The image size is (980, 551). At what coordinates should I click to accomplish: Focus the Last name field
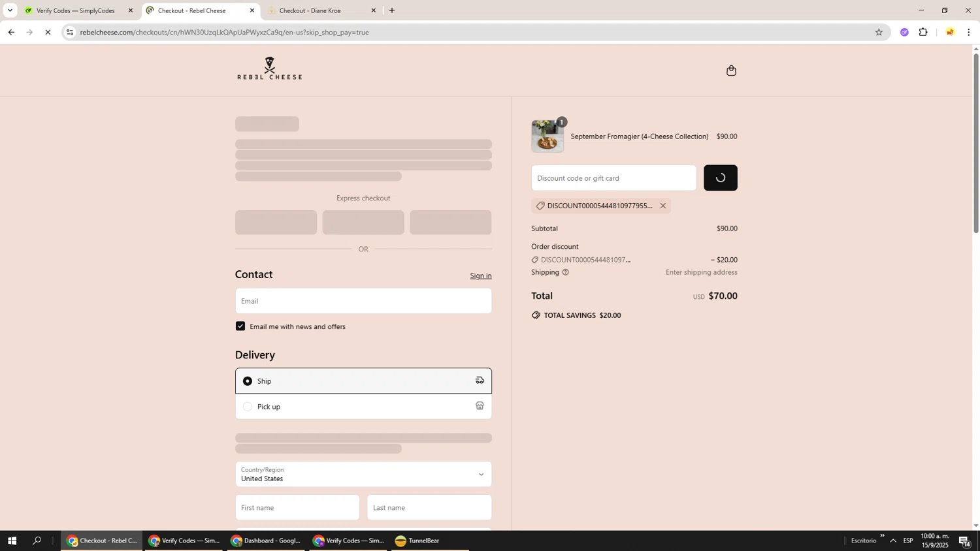tap(429, 507)
